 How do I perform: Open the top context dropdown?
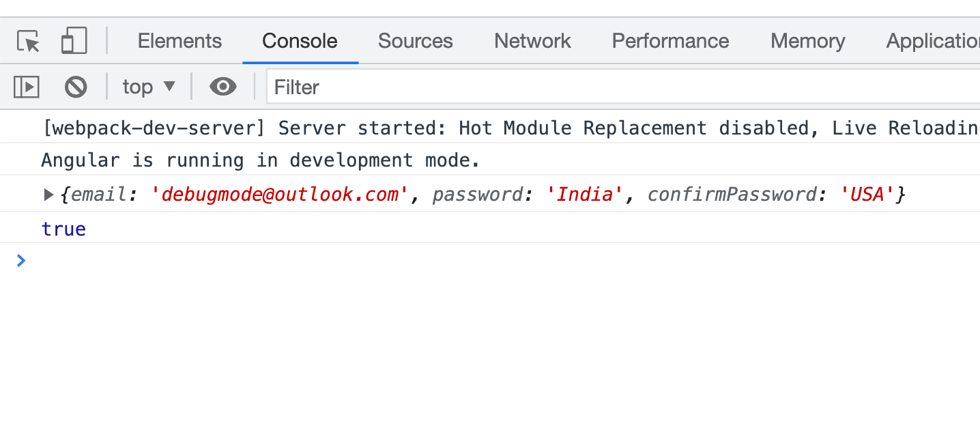click(149, 87)
